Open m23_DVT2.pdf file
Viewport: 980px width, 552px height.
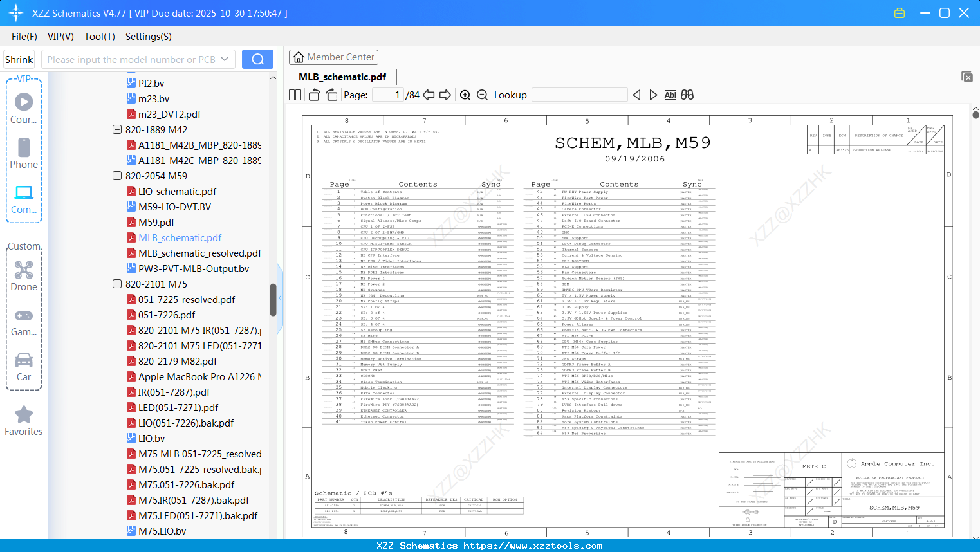coord(163,114)
